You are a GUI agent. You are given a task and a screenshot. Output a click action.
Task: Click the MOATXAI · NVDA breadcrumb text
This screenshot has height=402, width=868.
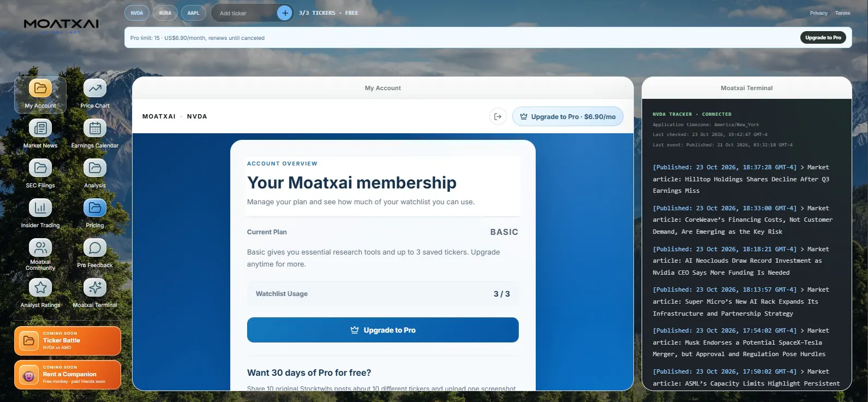pyautogui.click(x=175, y=116)
